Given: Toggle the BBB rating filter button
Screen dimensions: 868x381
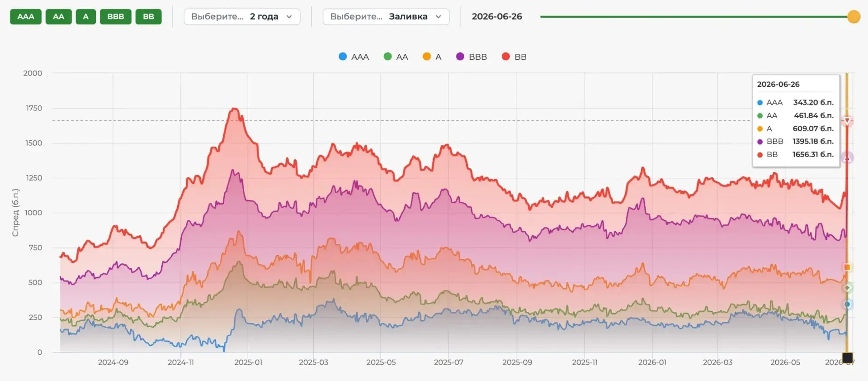Looking at the screenshot, I should coord(115,17).
